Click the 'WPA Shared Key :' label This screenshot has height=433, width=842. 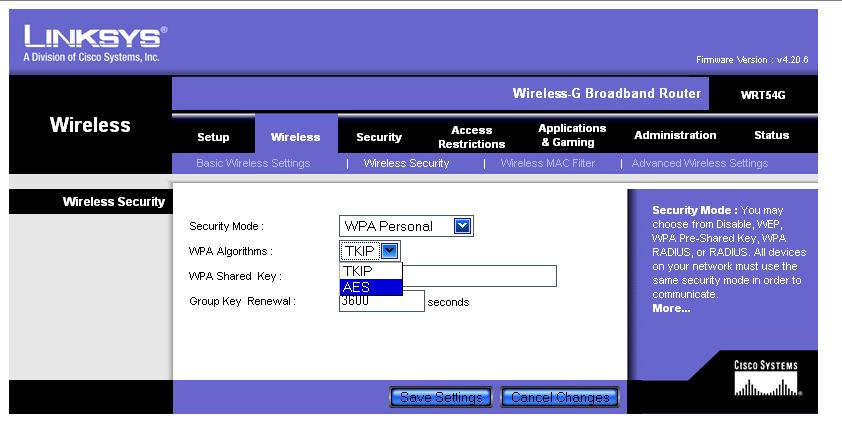(235, 276)
